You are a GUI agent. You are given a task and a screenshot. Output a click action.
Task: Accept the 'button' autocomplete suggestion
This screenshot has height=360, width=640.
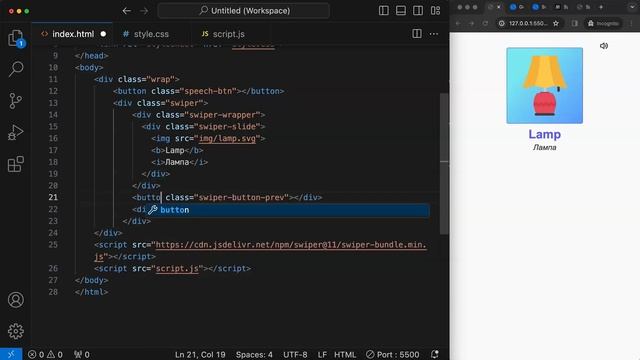288,210
